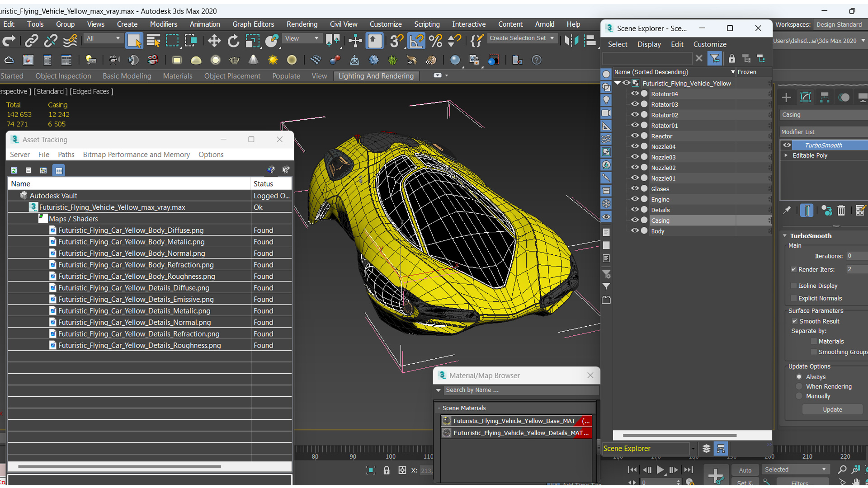868x488 pixels.
Task: Open the Rendering menu
Action: [x=302, y=24]
